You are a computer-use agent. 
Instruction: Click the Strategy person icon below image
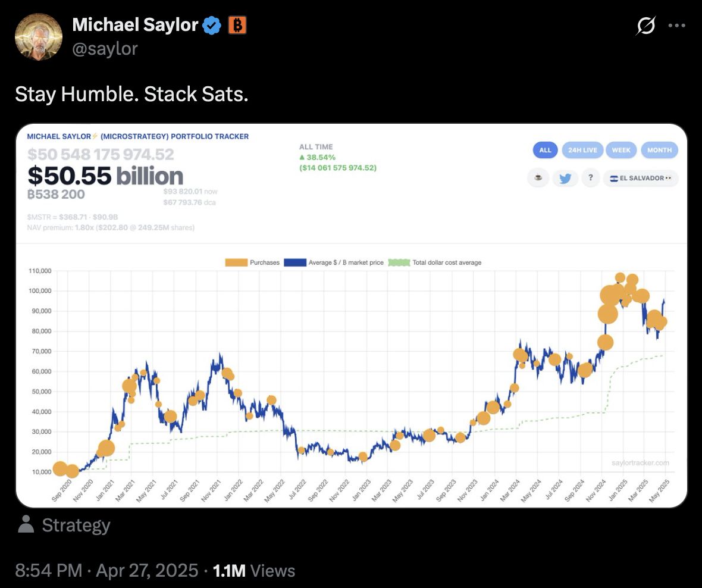coord(26,524)
